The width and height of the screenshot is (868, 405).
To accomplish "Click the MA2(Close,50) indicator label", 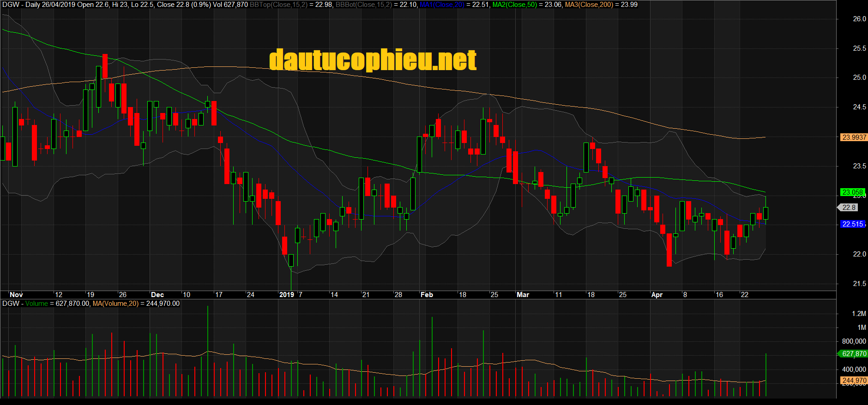I will click(x=514, y=5).
